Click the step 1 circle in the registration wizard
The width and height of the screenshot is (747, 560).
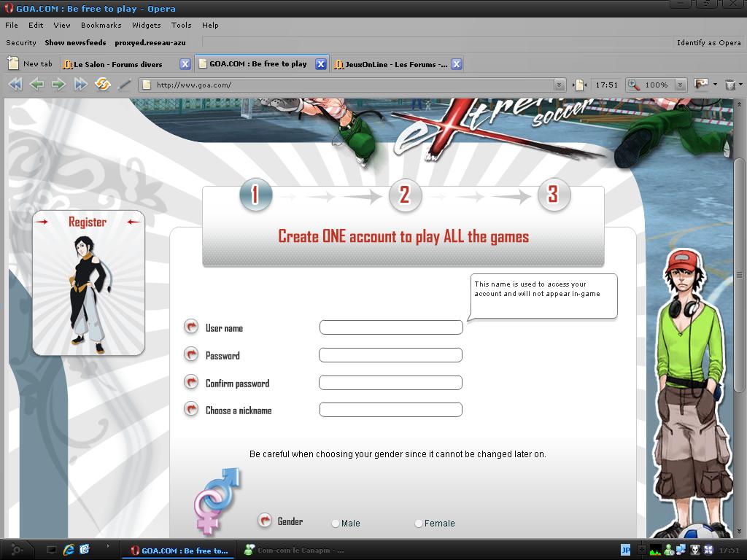coord(256,194)
